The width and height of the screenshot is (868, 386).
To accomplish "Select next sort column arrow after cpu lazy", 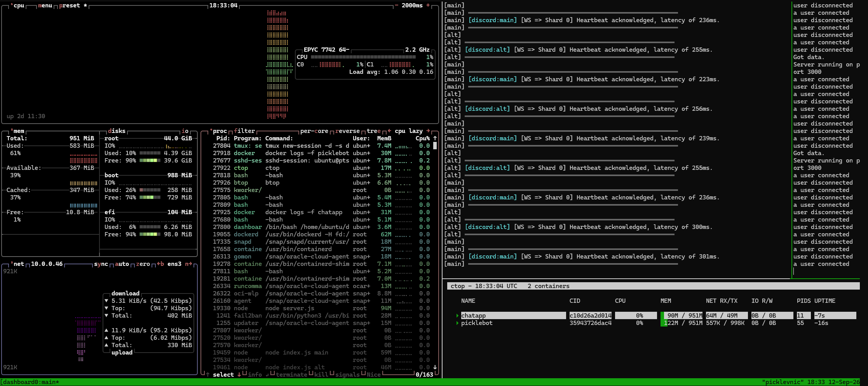I will [428, 131].
